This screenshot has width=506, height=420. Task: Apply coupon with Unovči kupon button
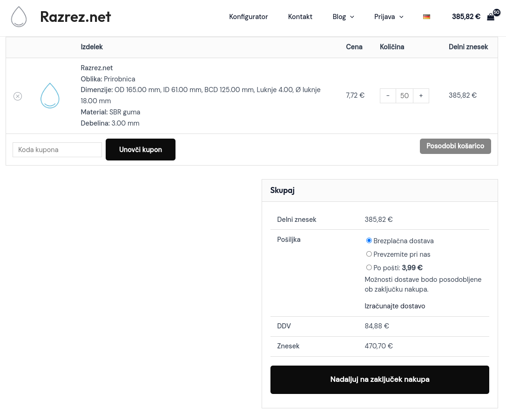click(141, 150)
